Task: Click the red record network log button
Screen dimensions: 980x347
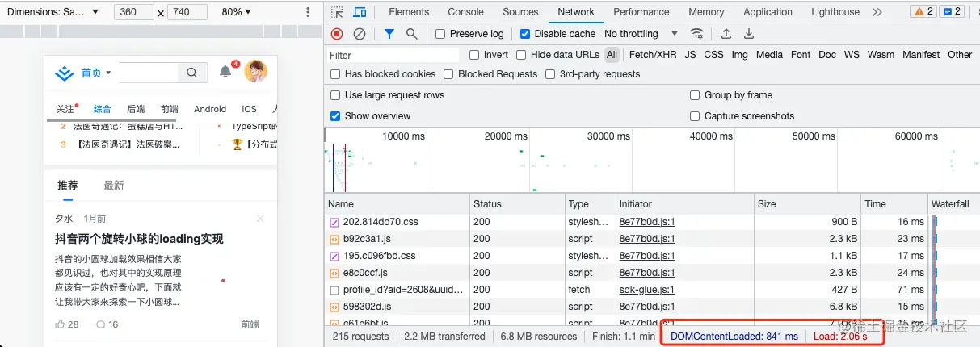Action: pos(338,34)
